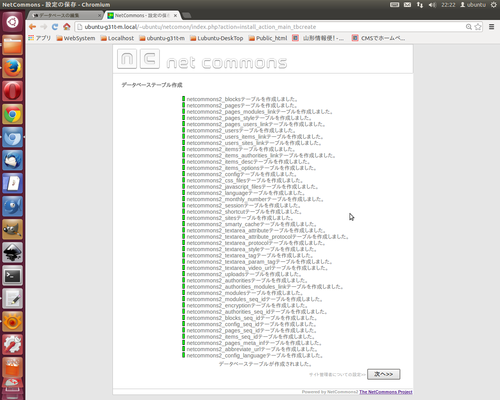Open Thunderbird mail from the launcher
Image resolution: width=500 pixels, height=400 pixels.
click(13, 160)
